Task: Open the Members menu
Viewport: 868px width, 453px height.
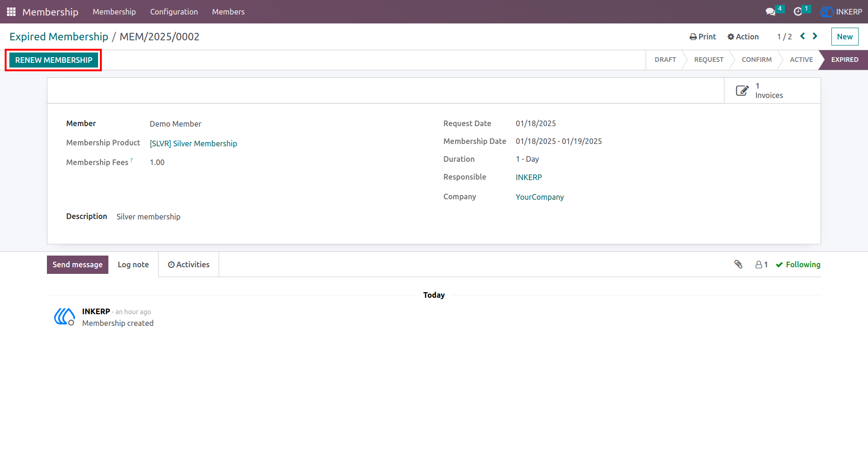Action: [x=228, y=12]
